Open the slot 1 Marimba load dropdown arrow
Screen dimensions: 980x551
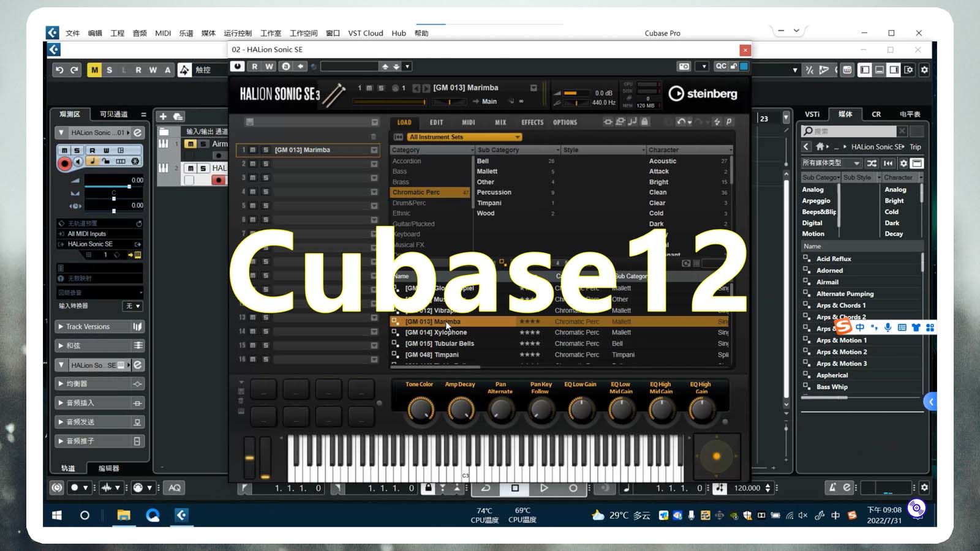(374, 150)
